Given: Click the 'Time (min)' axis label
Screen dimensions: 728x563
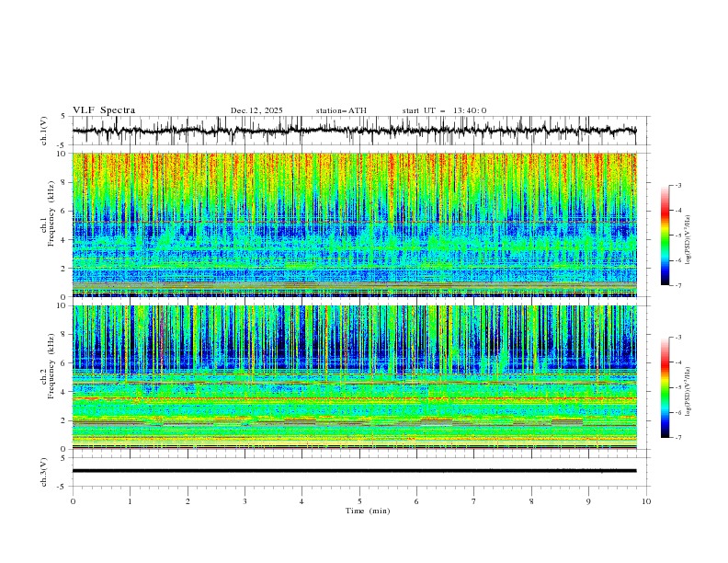Looking at the screenshot, I should tap(368, 511).
